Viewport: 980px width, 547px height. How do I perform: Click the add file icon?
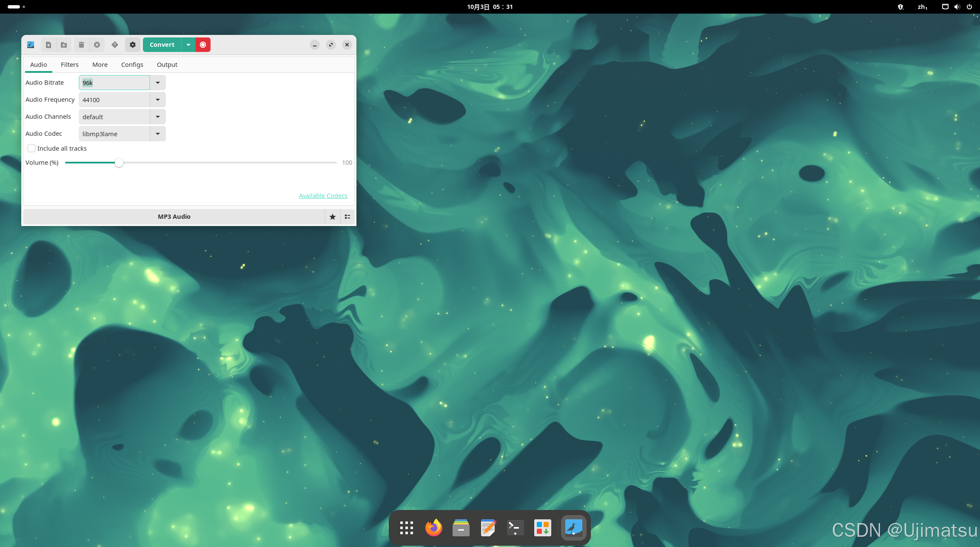click(48, 45)
